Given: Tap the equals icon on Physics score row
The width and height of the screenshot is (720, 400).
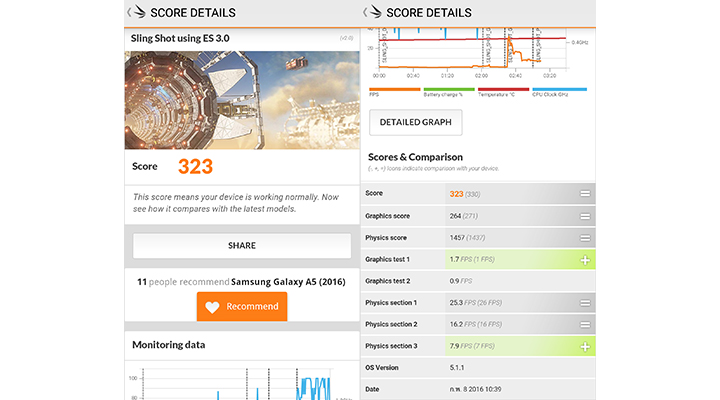Looking at the screenshot, I should (x=585, y=237).
